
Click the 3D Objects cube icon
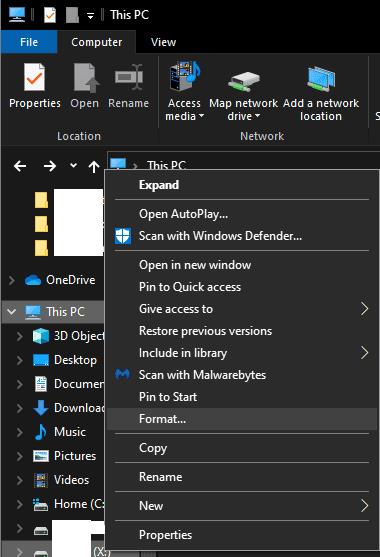(x=41, y=336)
